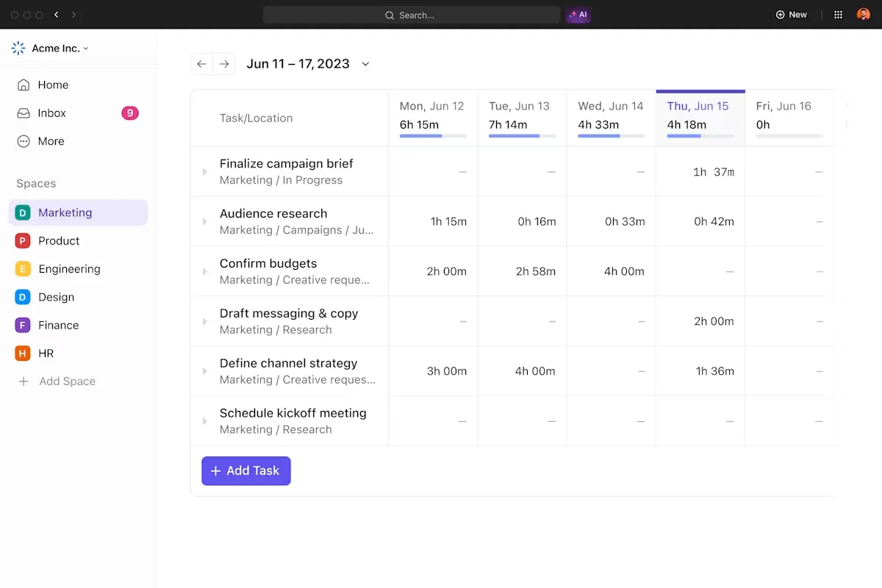Expand the Audience research row
Image resolution: width=882 pixels, height=588 pixels.
[x=205, y=221]
